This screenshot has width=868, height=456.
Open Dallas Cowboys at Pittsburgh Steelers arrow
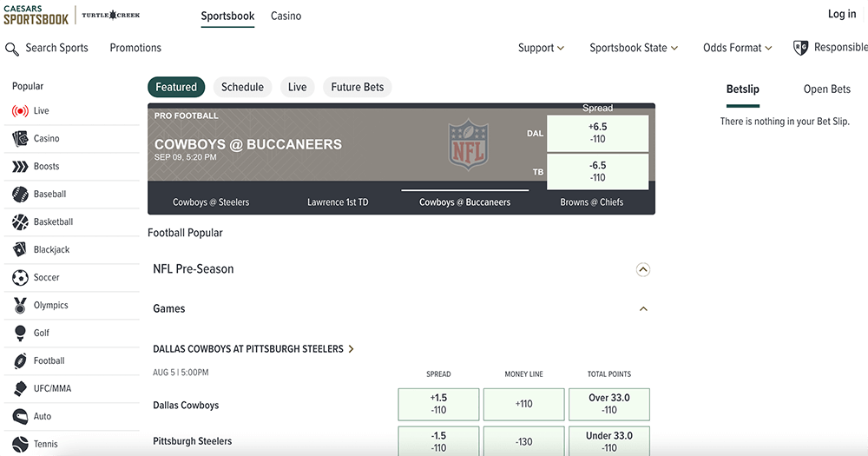[351, 349]
